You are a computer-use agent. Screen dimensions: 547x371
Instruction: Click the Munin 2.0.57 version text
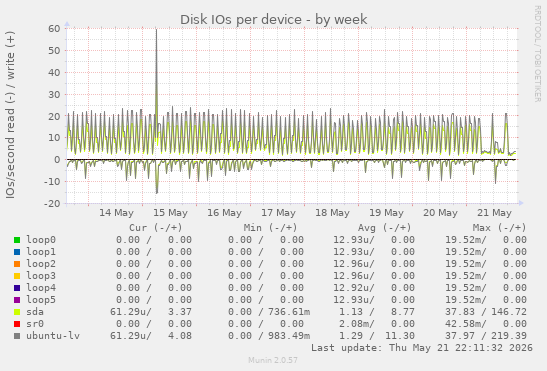[273, 360]
